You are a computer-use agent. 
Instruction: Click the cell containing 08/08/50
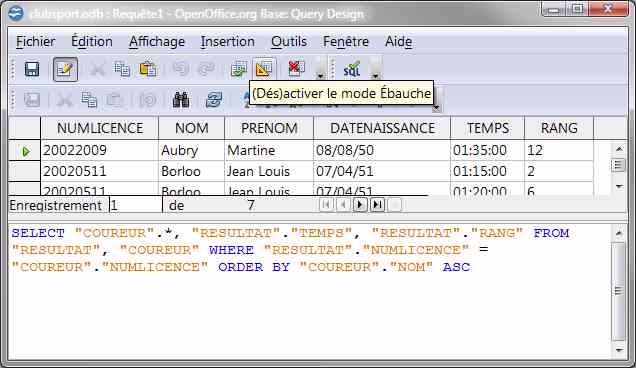(x=382, y=151)
